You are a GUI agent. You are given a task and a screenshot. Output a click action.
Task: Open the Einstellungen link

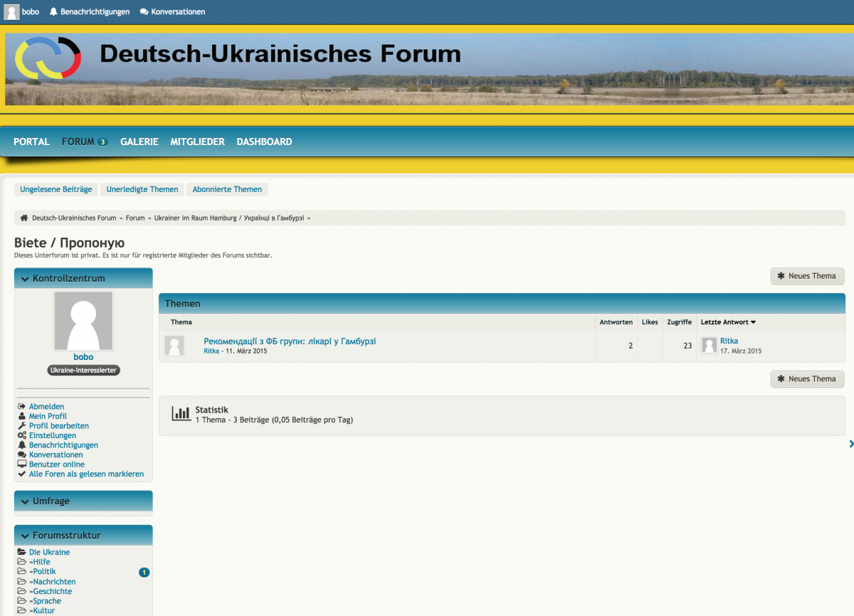click(x=53, y=435)
